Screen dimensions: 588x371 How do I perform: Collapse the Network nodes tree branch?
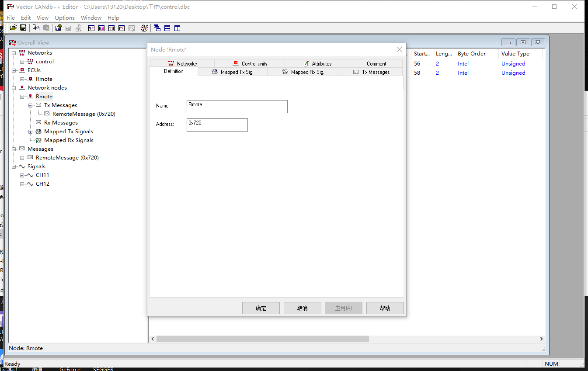pyautogui.click(x=14, y=87)
